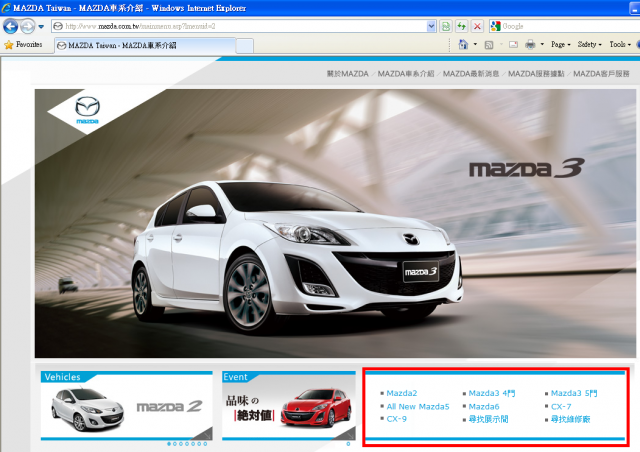
Task: Open the 關於MAZDA navigation link
Action: (347, 74)
